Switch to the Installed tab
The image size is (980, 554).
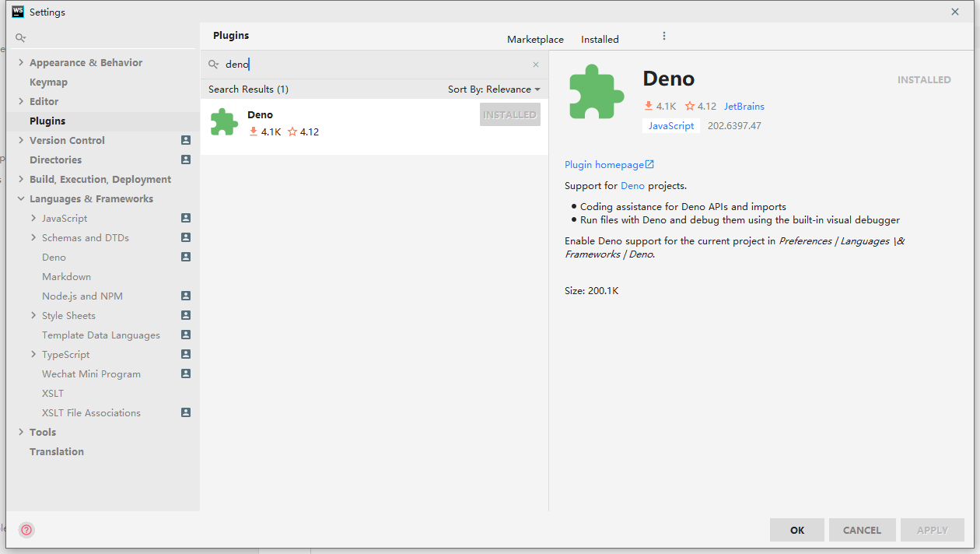[x=600, y=39]
